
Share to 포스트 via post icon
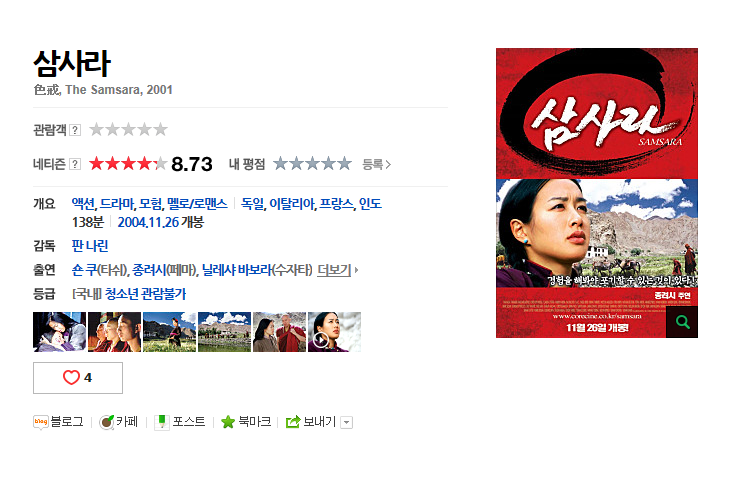pyautogui.click(x=162, y=422)
